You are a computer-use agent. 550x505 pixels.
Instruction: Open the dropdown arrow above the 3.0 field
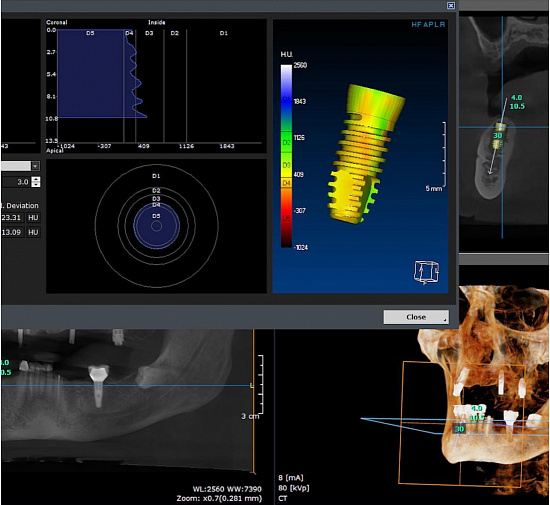[35, 166]
